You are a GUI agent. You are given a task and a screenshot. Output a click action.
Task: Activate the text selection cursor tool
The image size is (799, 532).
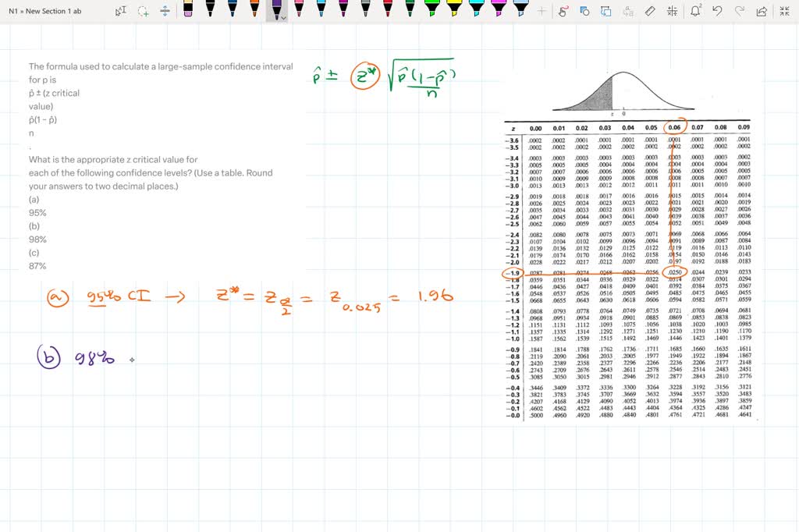pyautogui.click(x=121, y=10)
